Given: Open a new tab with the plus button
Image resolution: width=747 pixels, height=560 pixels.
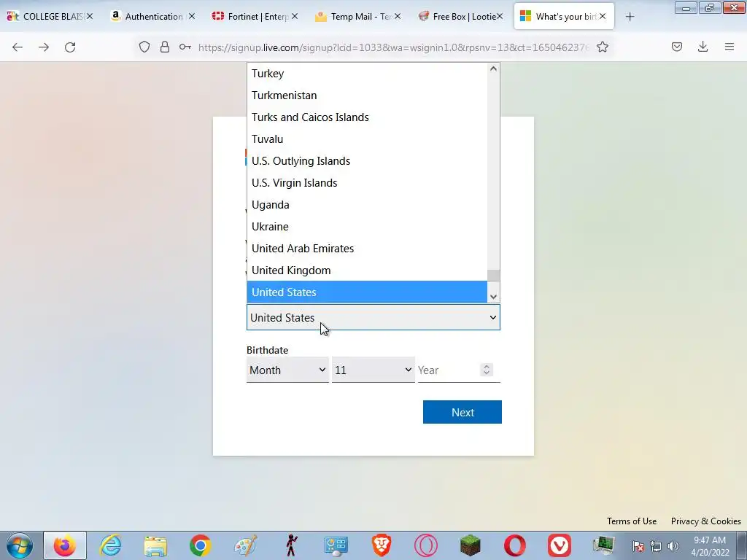Looking at the screenshot, I should (x=630, y=17).
